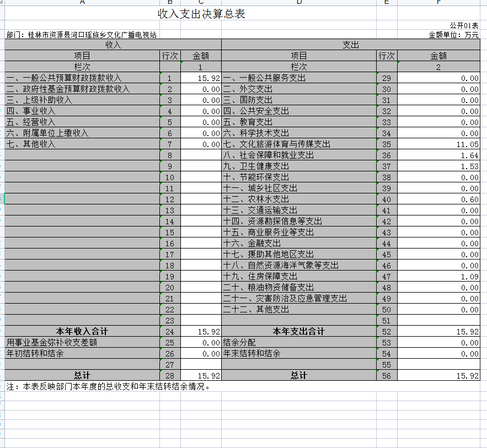Select the 本年收入合计 label cell
This screenshot has height=448, width=487.
82,332
